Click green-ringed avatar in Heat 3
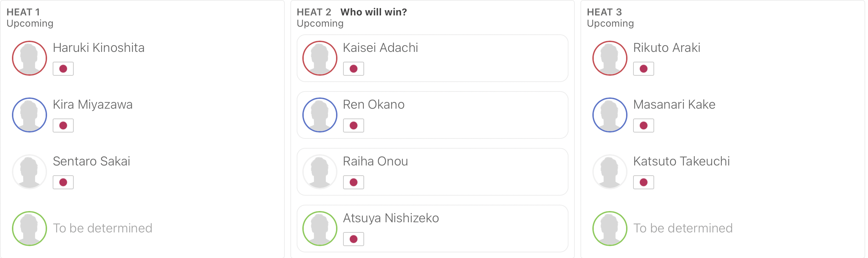868x258 pixels. (610, 229)
